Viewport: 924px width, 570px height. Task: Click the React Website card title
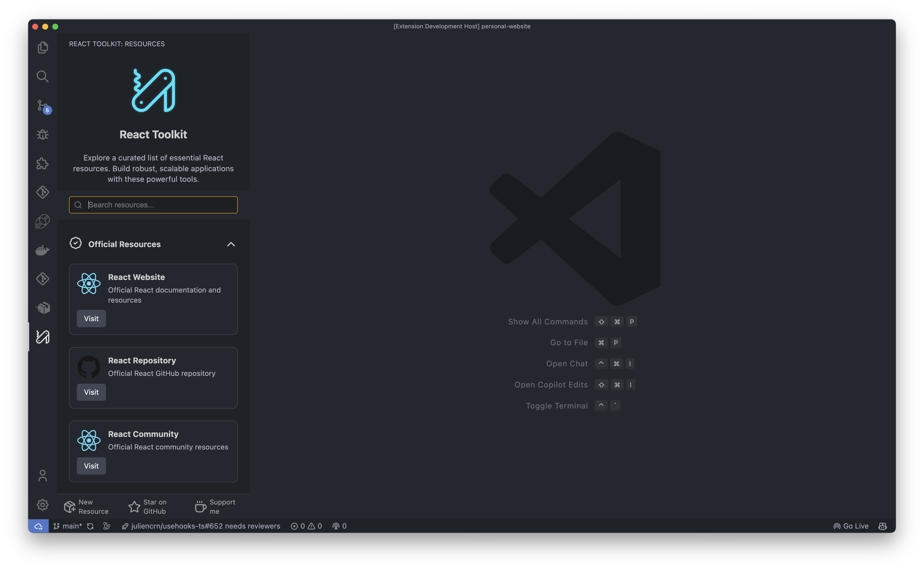tap(137, 277)
